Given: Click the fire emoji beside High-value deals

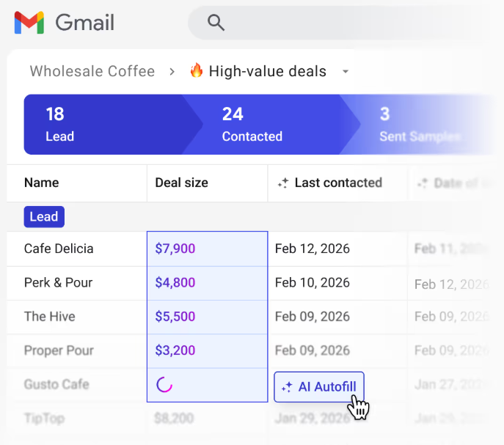Looking at the screenshot, I should pos(197,70).
